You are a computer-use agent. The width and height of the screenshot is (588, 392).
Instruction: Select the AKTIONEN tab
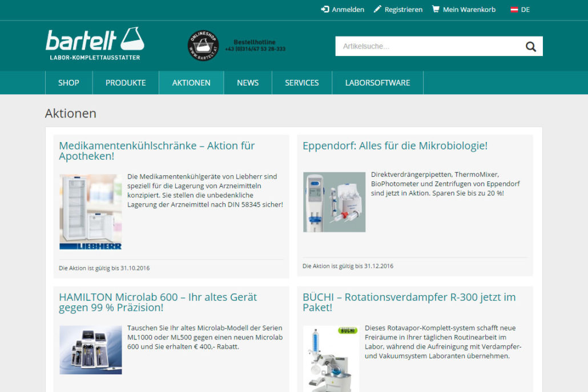[191, 83]
